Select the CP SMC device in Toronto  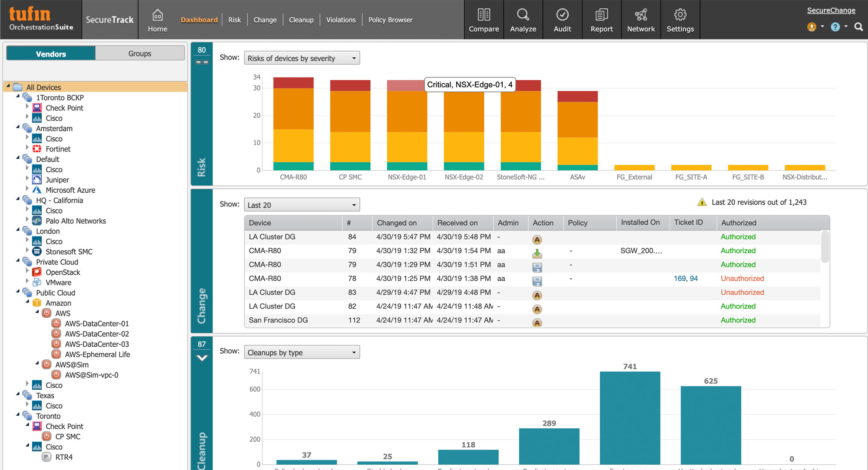coord(68,437)
